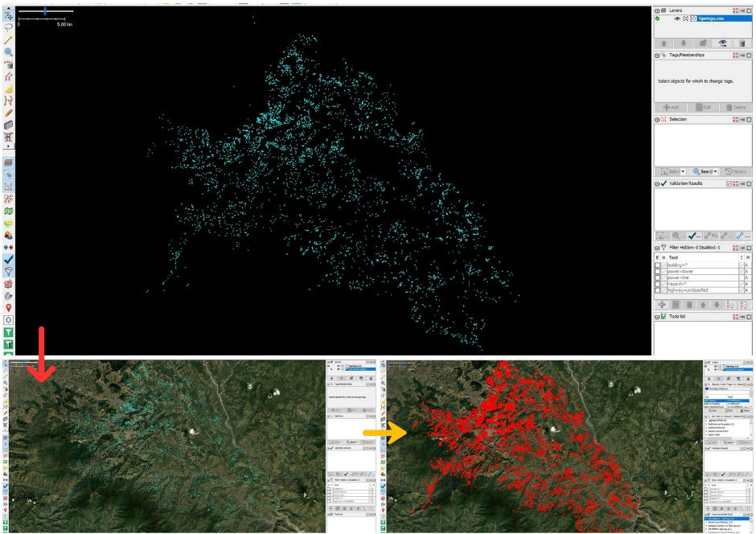Toggle the Validation Results checkmark icon
The width and height of the screenshot is (756, 534).
[663, 183]
